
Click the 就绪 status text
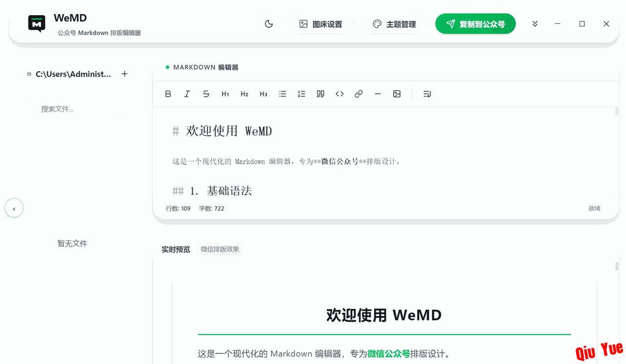594,209
